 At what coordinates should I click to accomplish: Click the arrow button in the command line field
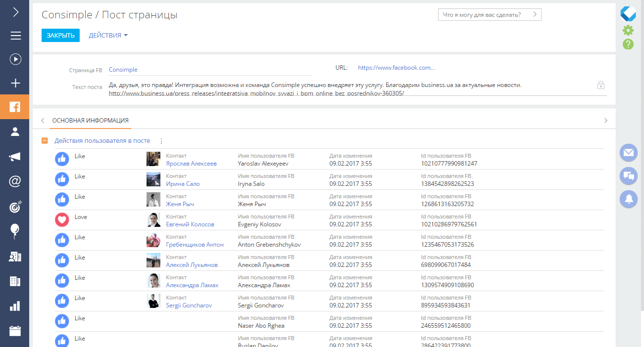click(x=535, y=15)
